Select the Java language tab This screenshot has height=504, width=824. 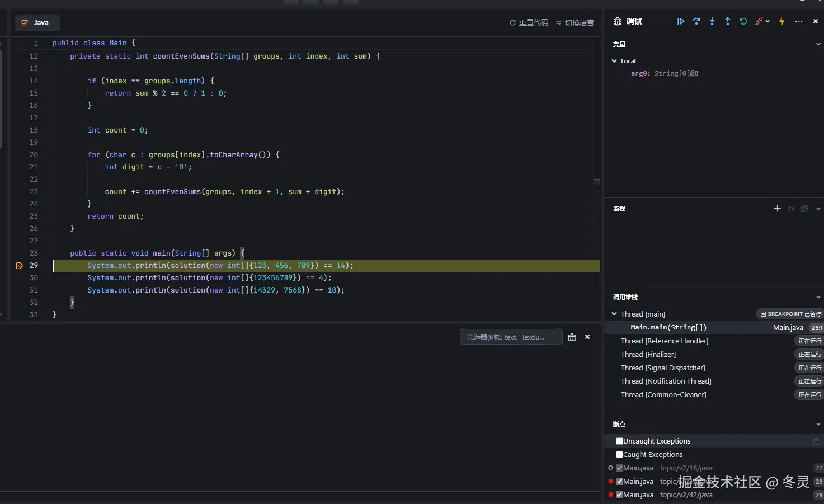click(37, 23)
